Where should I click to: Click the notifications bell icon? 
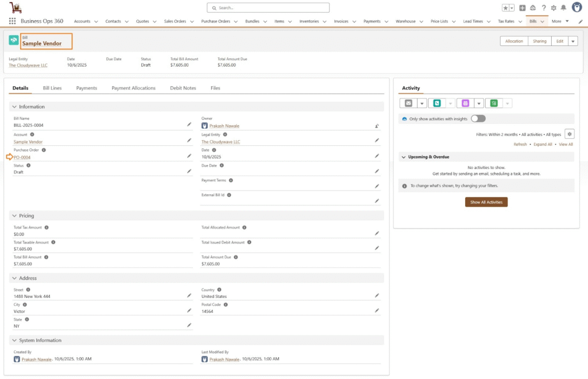pyautogui.click(x=563, y=8)
